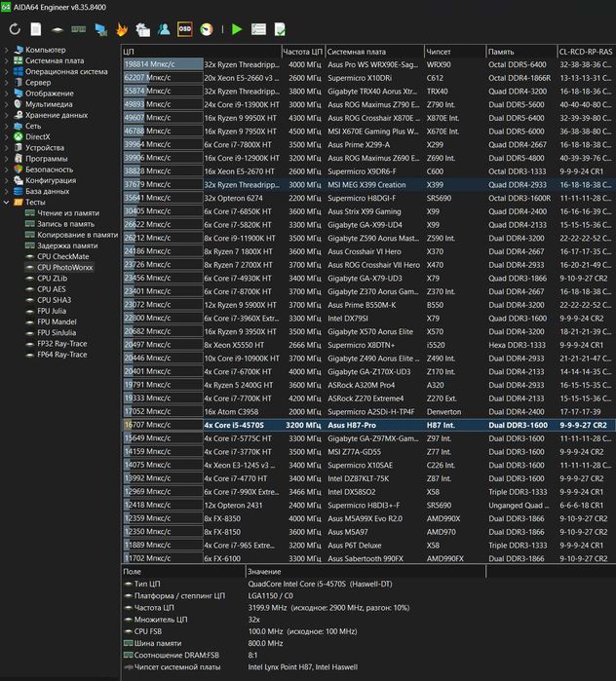
Task: Open Чтение из памяти test
Action: [x=68, y=213]
